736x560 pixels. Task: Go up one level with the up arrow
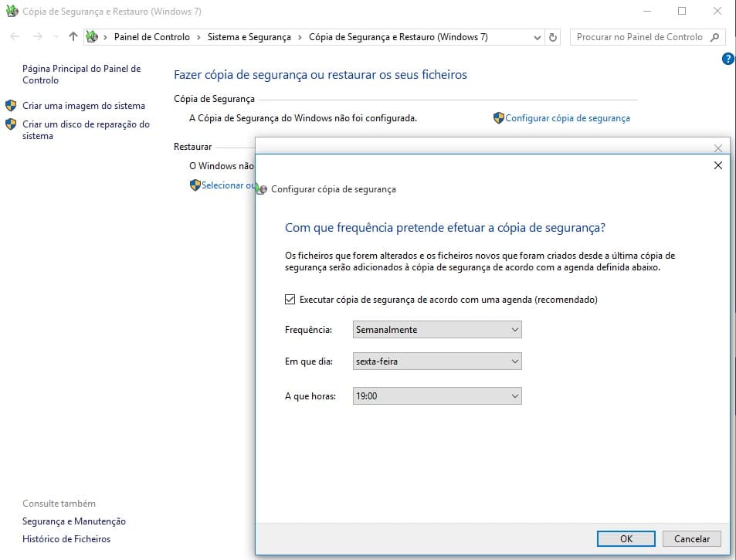[73, 36]
